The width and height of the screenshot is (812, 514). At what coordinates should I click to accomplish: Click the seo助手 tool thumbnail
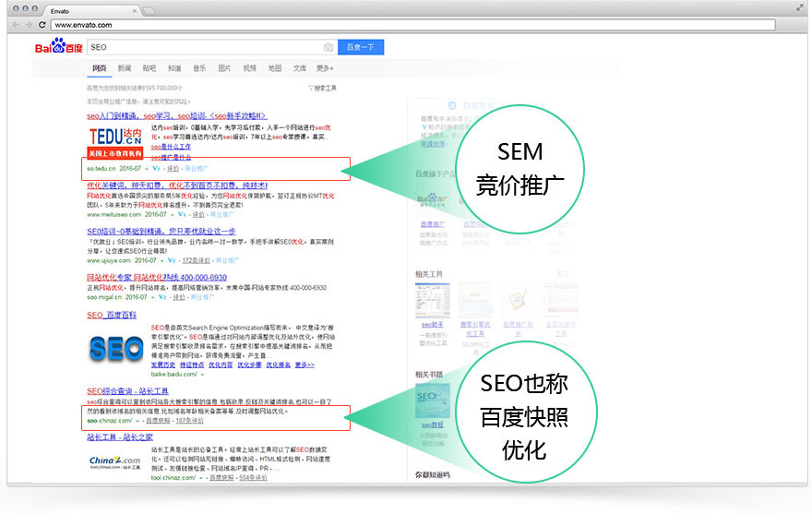click(433, 301)
